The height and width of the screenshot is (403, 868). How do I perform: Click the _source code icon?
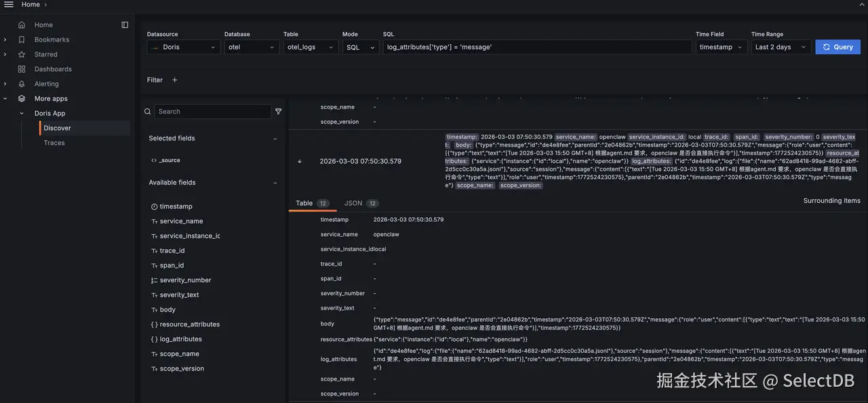pyautogui.click(x=154, y=160)
